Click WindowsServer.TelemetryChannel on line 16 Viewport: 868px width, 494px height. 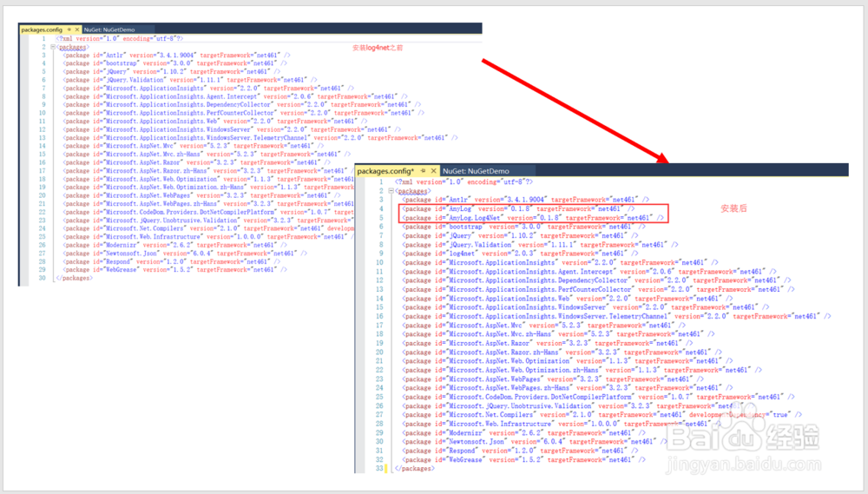click(616, 316)
